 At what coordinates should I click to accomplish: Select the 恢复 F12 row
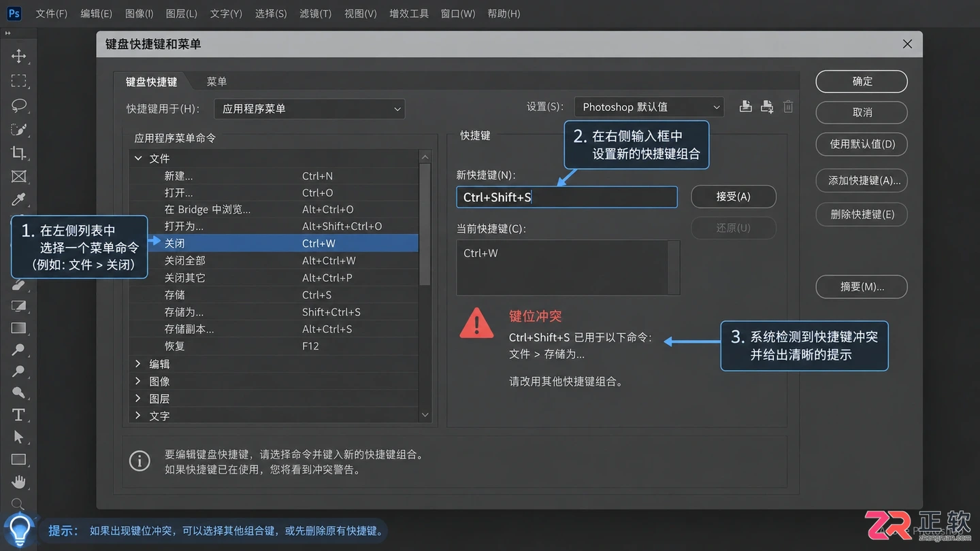point(274,346)
